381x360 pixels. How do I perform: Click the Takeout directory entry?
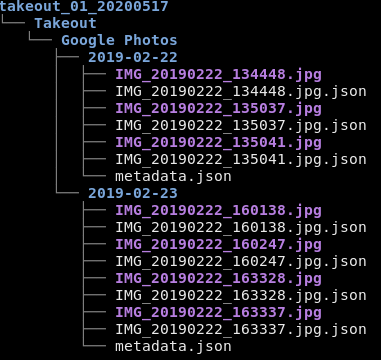(65, 23)
